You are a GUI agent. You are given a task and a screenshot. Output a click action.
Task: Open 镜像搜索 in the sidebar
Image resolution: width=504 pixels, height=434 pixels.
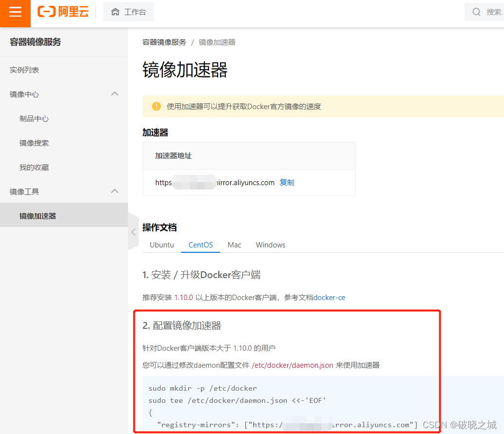coord(34,143)
